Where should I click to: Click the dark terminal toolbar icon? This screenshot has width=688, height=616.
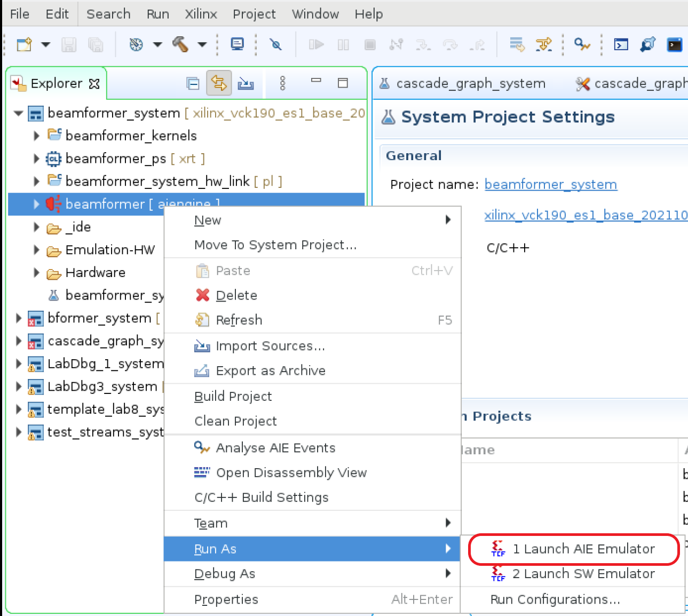675,44
